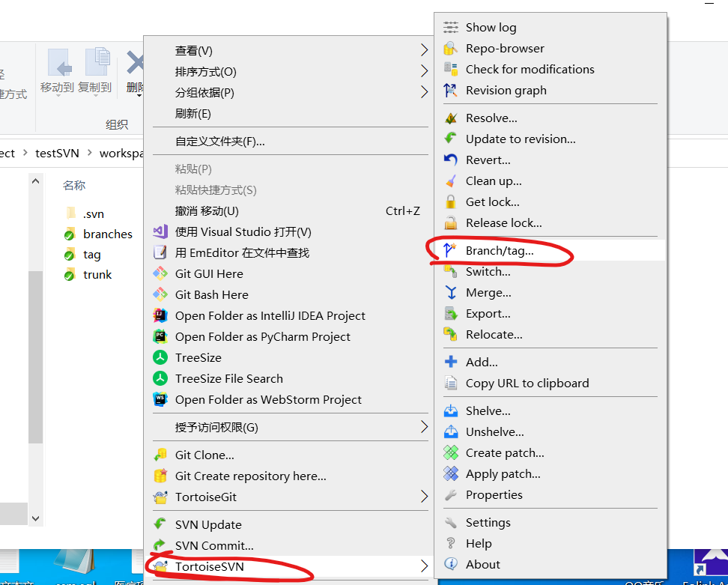Click the Revert arrow icon
Viewport: 728px width, 585px height.
[x=450, y=160]
